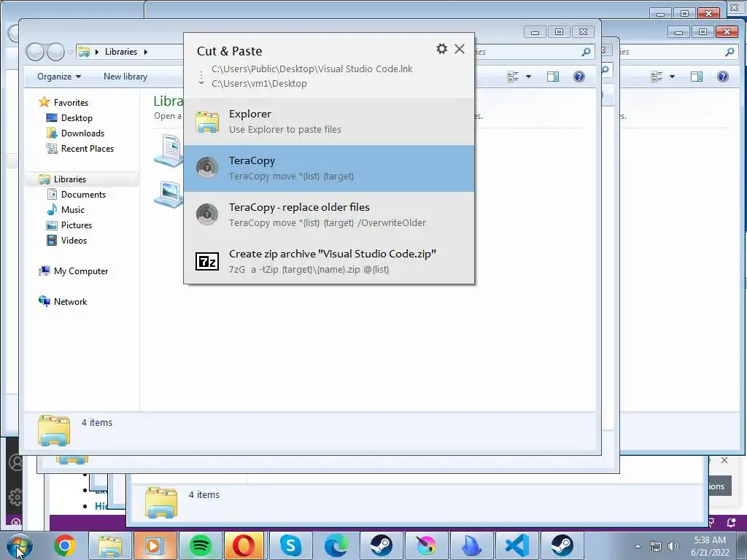Image resolution: width=747 pixels, height=560 pixels.
Task: Click the Documents library icon in content area
Action: click(x=169, y=150)
